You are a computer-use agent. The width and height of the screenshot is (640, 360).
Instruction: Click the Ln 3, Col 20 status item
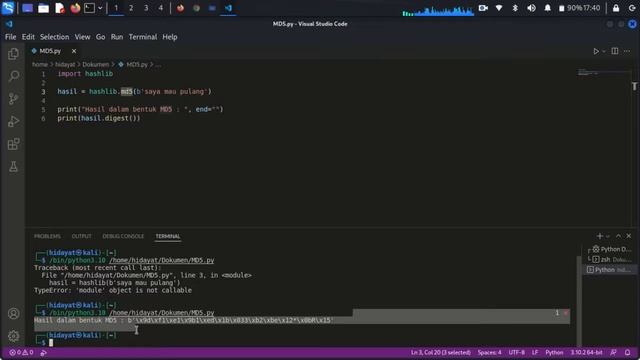coord(440,352)
